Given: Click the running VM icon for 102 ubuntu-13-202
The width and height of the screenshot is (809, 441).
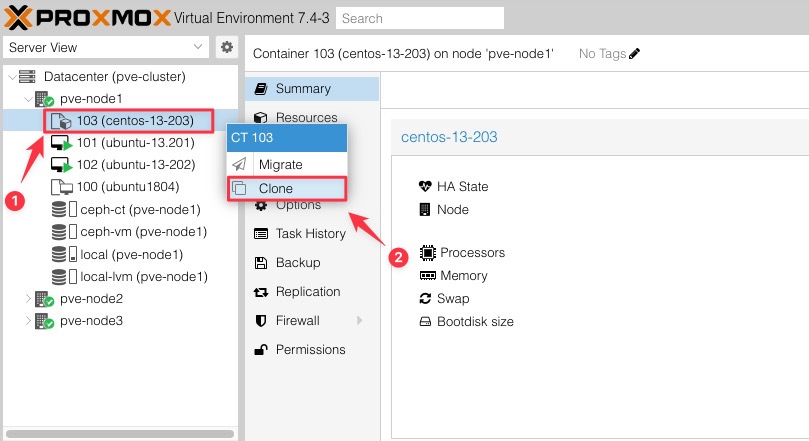Looking at the screenshot, I should (61, 165).
